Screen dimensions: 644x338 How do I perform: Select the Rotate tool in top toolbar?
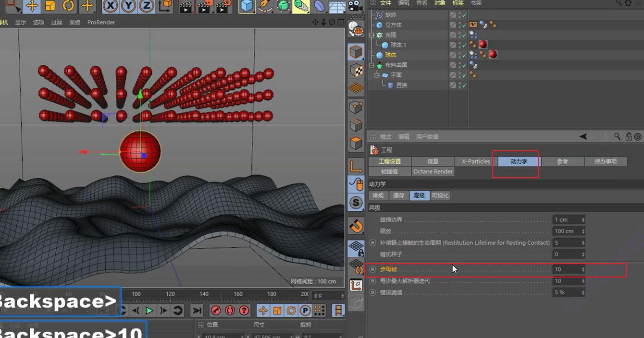[x=68, y=6]
